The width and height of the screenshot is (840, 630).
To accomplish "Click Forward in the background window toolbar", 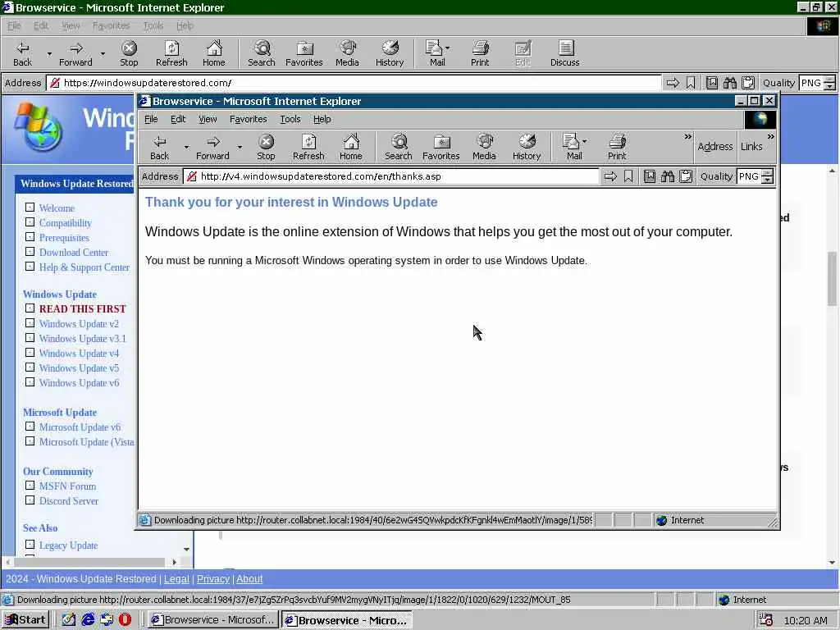I will [x=75, y=53].
